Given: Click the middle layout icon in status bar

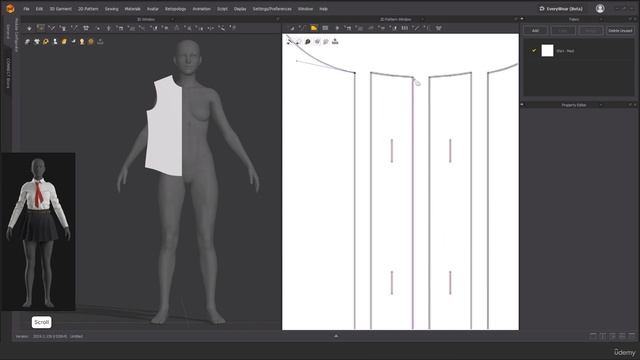Looking at the screenshot, I should (x=613, y=336).
